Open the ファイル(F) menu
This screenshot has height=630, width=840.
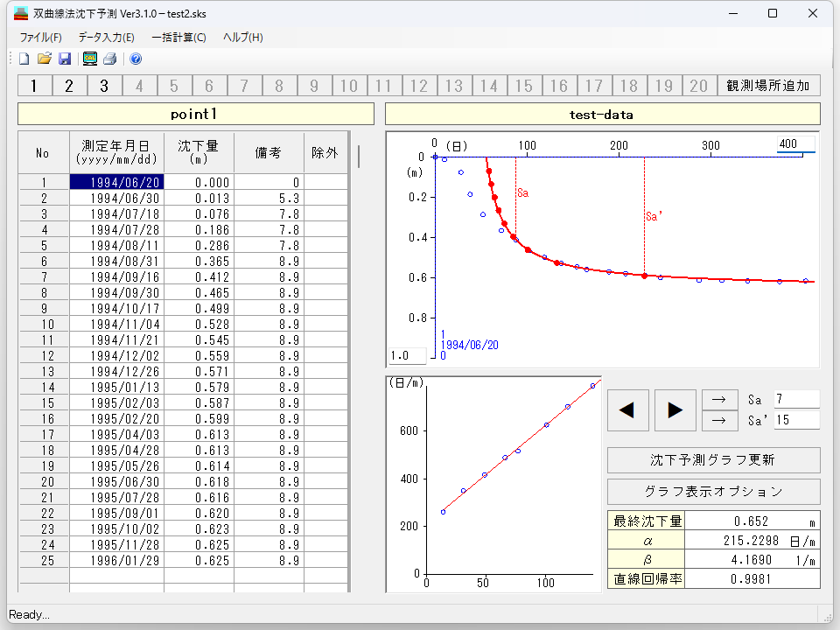41,38
